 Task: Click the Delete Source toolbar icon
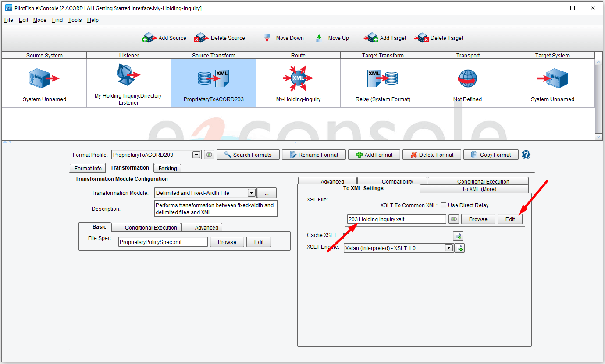tap(201, 38)
